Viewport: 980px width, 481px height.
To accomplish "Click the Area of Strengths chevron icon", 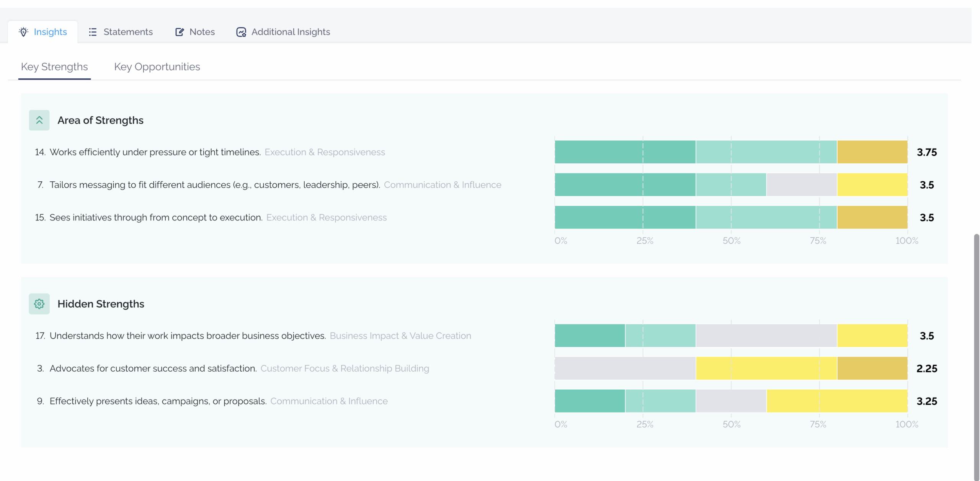I will pyautogui.click(x=39, y=120).
